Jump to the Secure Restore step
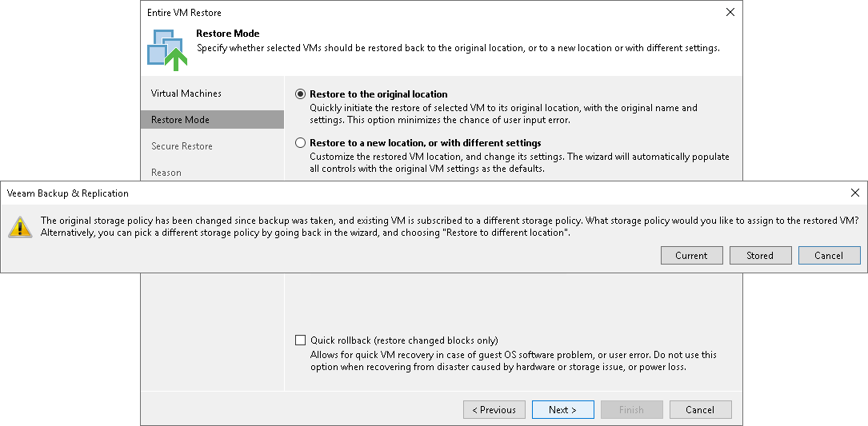 [182, 146]
